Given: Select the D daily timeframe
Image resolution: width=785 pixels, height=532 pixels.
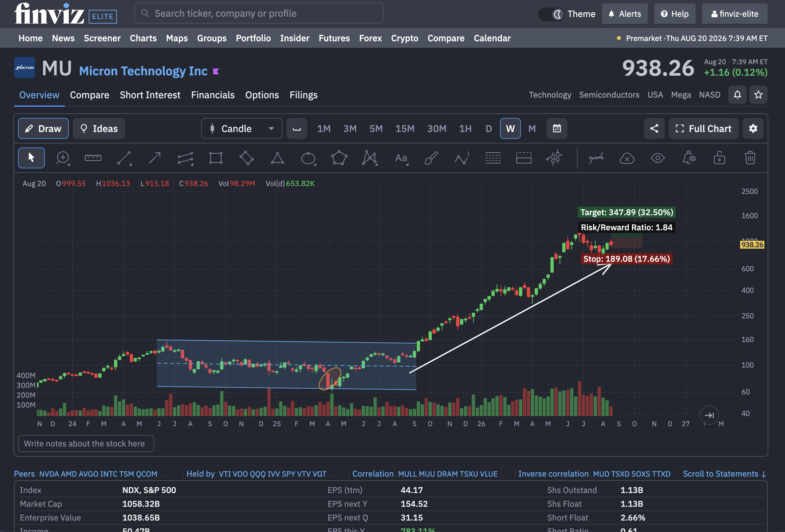Looking at the screenshot, I should tap(488, 128).
